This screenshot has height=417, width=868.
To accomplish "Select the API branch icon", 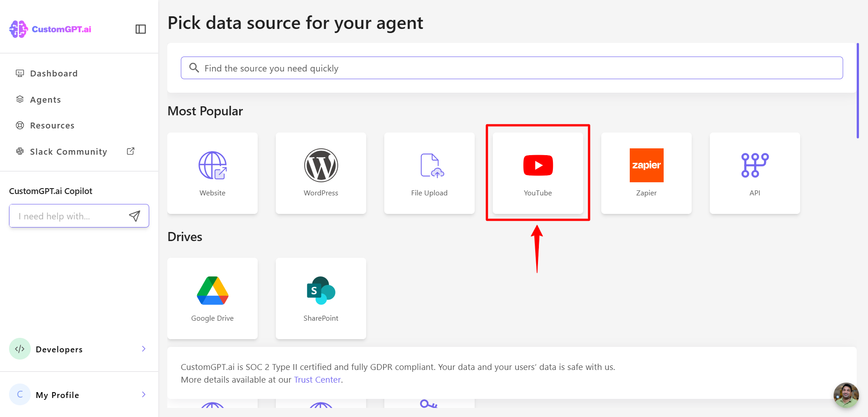I will 755,165.
